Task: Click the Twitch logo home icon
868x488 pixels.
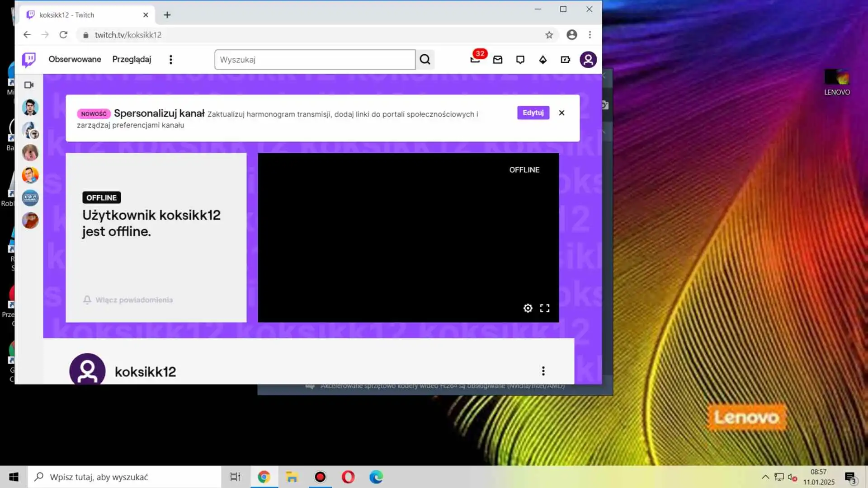Action: click(29, 59)
